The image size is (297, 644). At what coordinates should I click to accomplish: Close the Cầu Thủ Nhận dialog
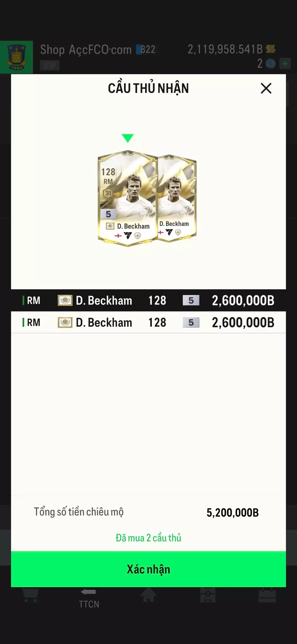click(266, 88)
